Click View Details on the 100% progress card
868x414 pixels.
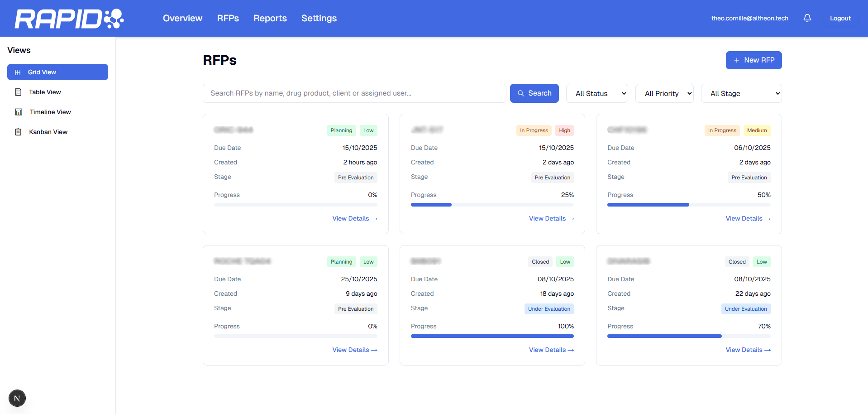[551, 350]
